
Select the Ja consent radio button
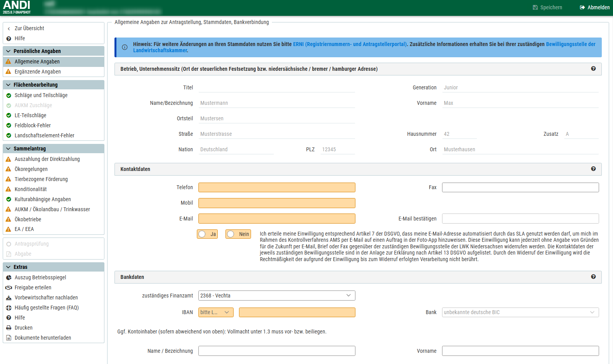click(x=202, y=234)
